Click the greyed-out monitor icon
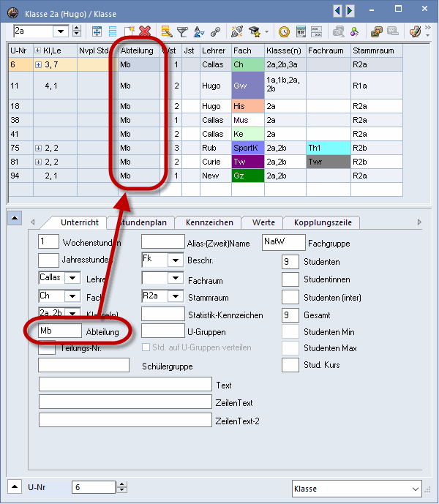 (393, 31)
